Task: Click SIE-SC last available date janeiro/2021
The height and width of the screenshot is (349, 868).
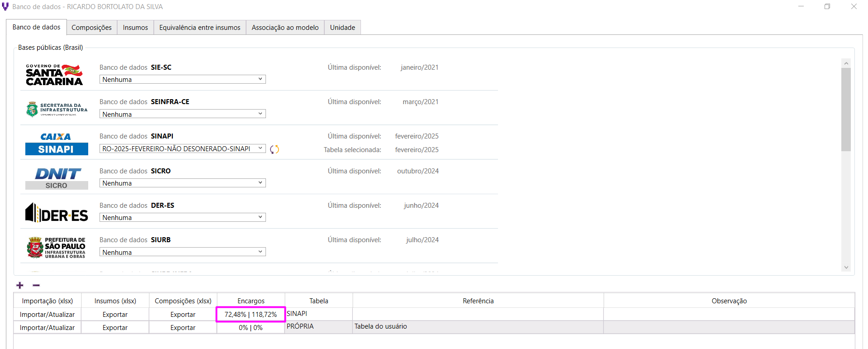Action: (419, 67)
